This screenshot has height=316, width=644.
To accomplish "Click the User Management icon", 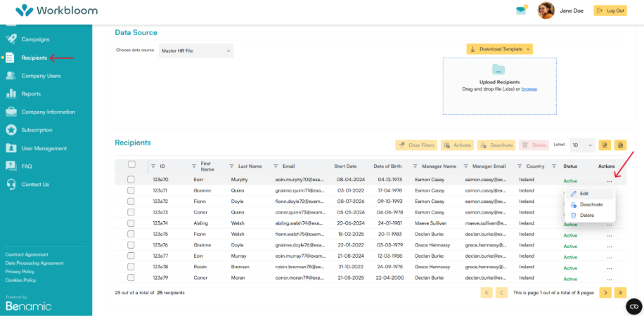I will [11, 148].
